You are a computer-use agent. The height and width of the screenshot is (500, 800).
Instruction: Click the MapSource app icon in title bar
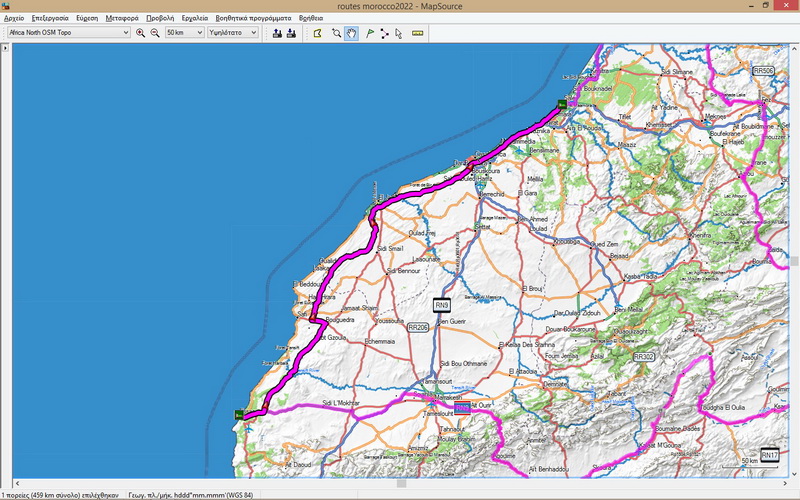pyautogui.click(x=5, y=6)
